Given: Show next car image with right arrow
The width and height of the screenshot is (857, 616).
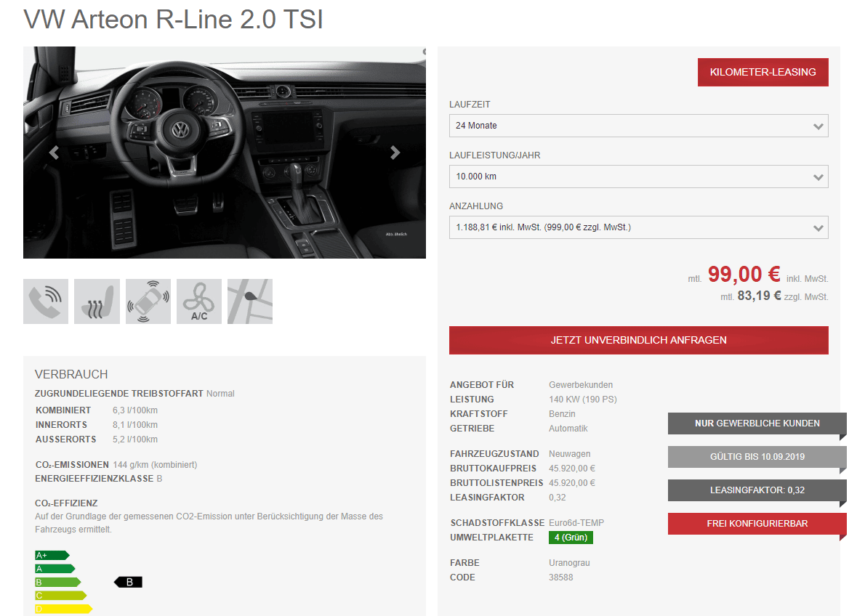Looking at the screenshot, I should point(395,153).
